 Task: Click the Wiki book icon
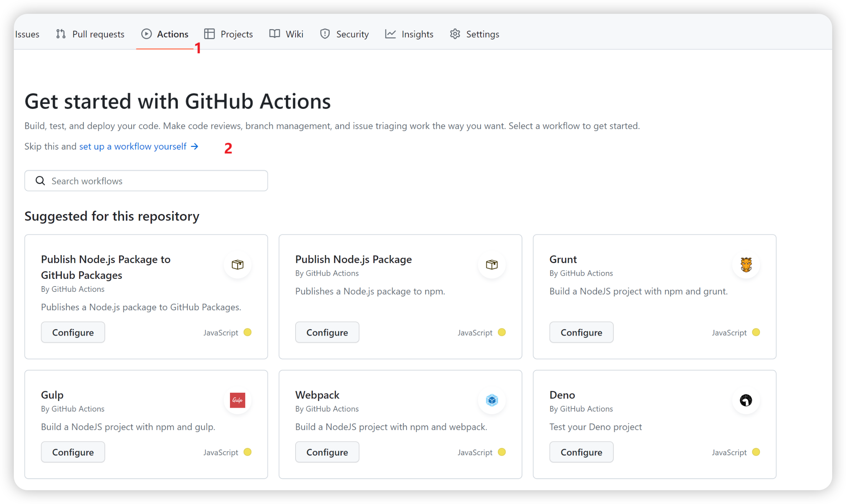point(274,34)
